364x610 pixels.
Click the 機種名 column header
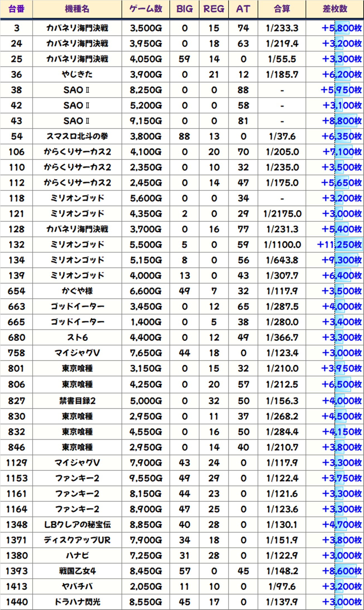(77, 9)
